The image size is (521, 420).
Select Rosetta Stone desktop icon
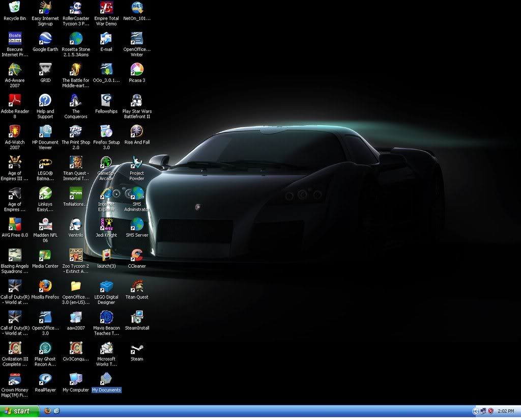(76, 39)
